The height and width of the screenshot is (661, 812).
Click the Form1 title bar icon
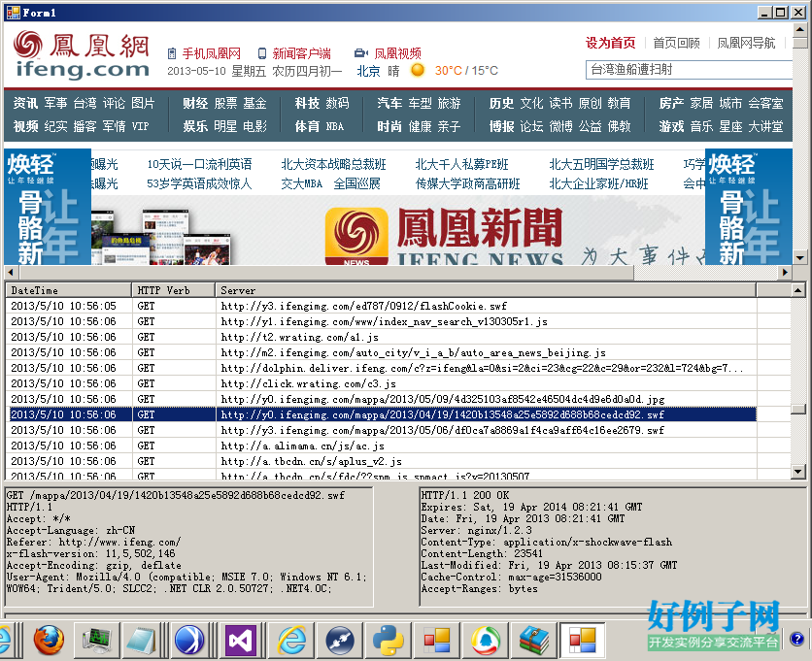click(x=13, y=13)
